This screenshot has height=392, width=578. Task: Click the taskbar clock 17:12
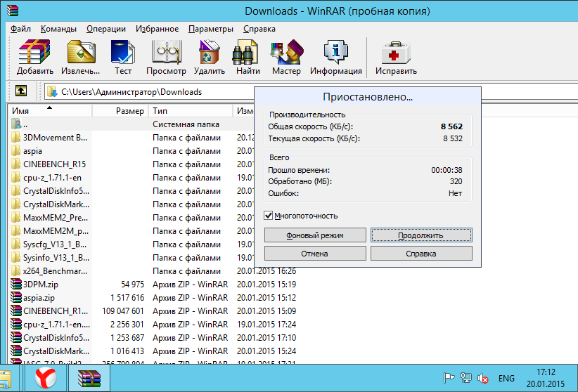[x=546, y=372]
